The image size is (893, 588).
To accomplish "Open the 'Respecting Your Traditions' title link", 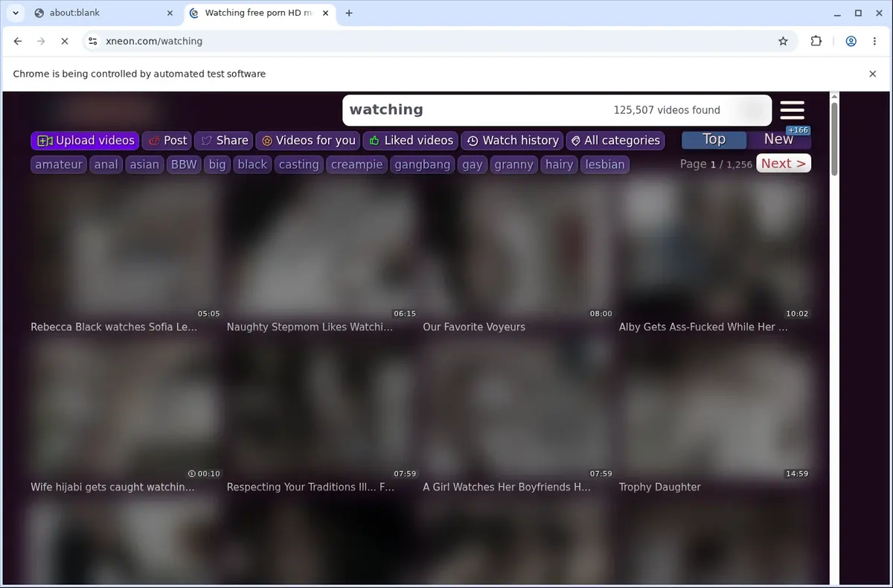I will click(x=310, y=487).
